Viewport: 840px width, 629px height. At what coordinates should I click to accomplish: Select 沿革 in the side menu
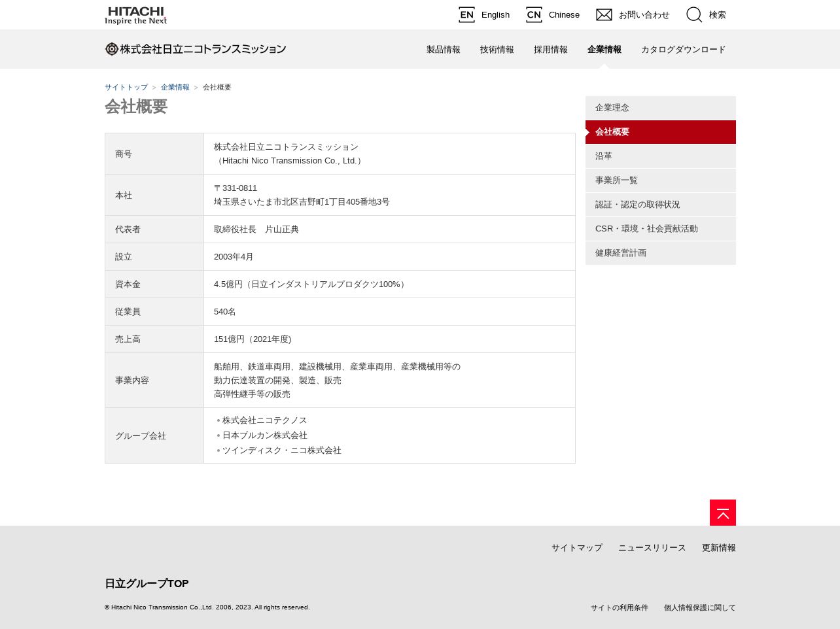click(x=661, y=156)
